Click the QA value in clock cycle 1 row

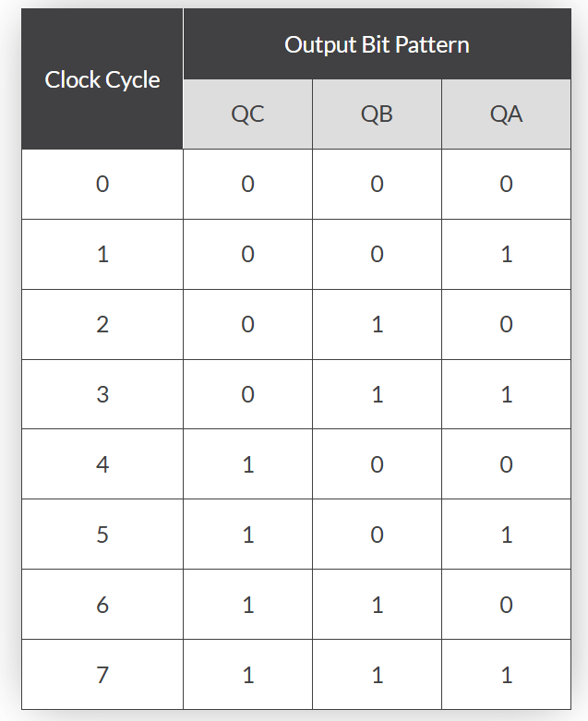[506, 254]
